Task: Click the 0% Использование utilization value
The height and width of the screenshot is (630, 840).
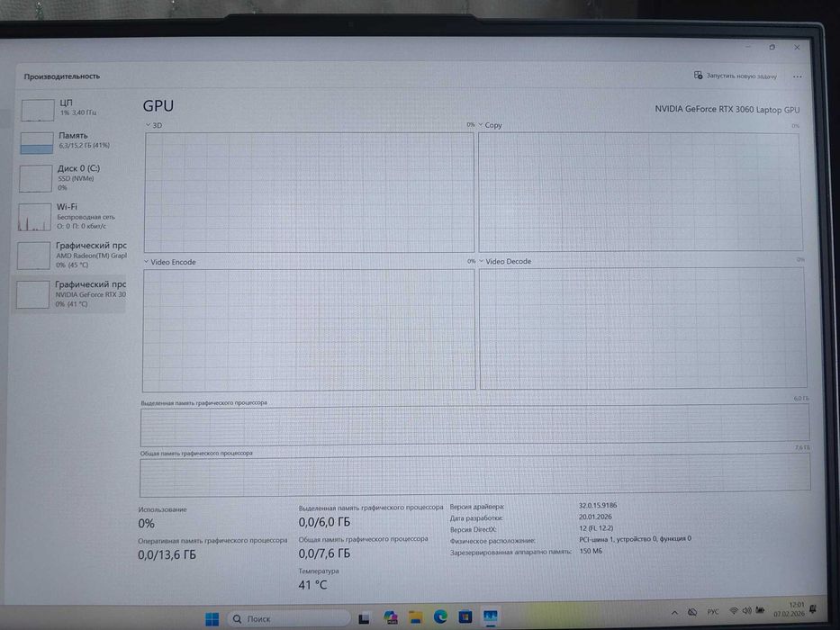Action: click(146, 524)
